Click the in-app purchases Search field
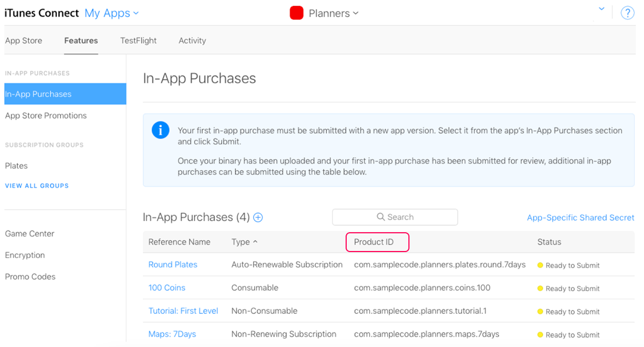The image size is (644, 347). pyautogui.click(x=395, y=217)
